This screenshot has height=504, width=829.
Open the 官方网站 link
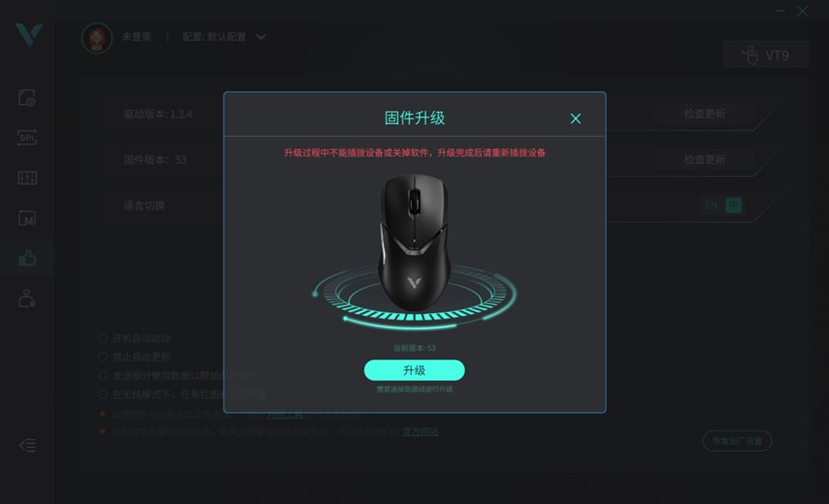coord(420,431)
